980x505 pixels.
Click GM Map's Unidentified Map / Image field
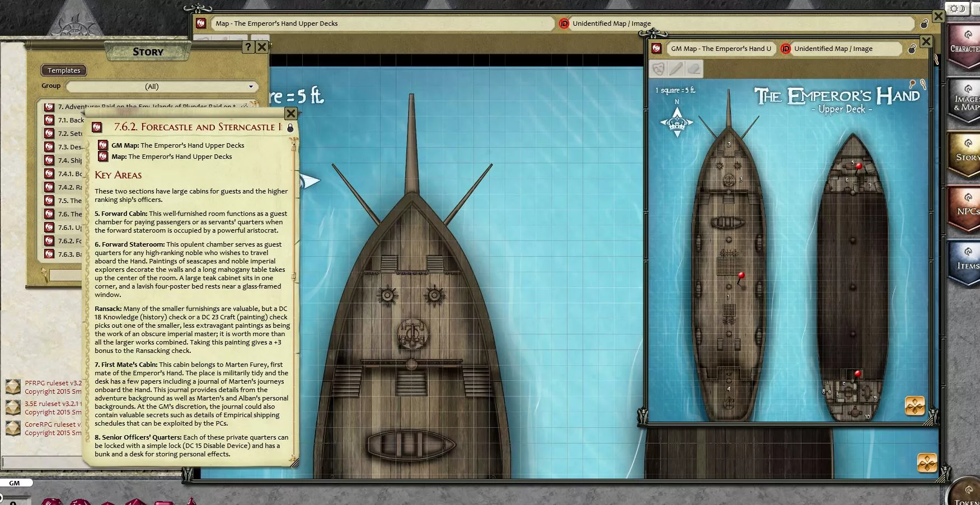846,49
